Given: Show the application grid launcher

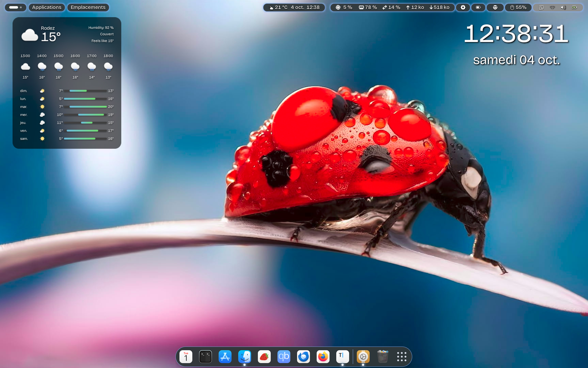Looking at the screenshot, I should pyautogui.click(x=402, y=357).
